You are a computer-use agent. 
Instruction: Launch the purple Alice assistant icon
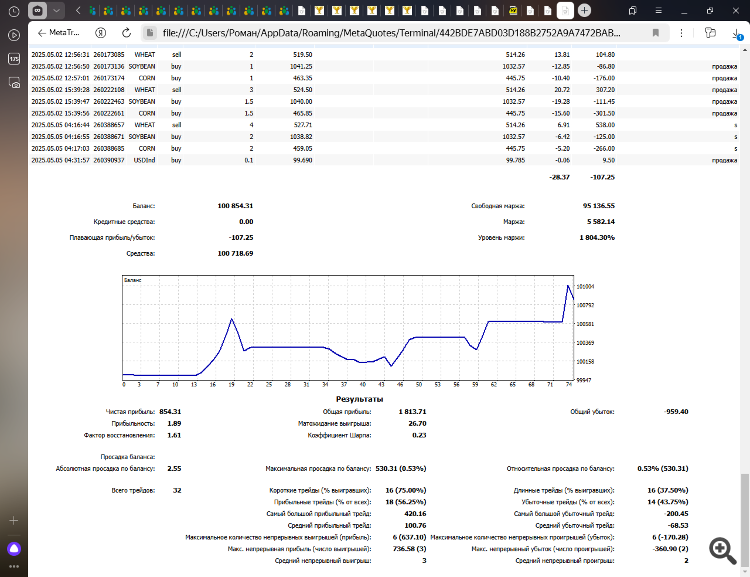[x=14, y=549]
